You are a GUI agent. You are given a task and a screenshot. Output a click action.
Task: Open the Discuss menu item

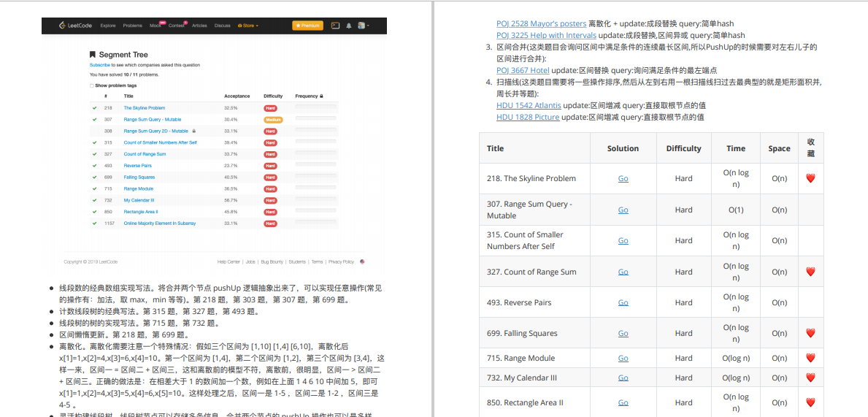pos(223,26)
